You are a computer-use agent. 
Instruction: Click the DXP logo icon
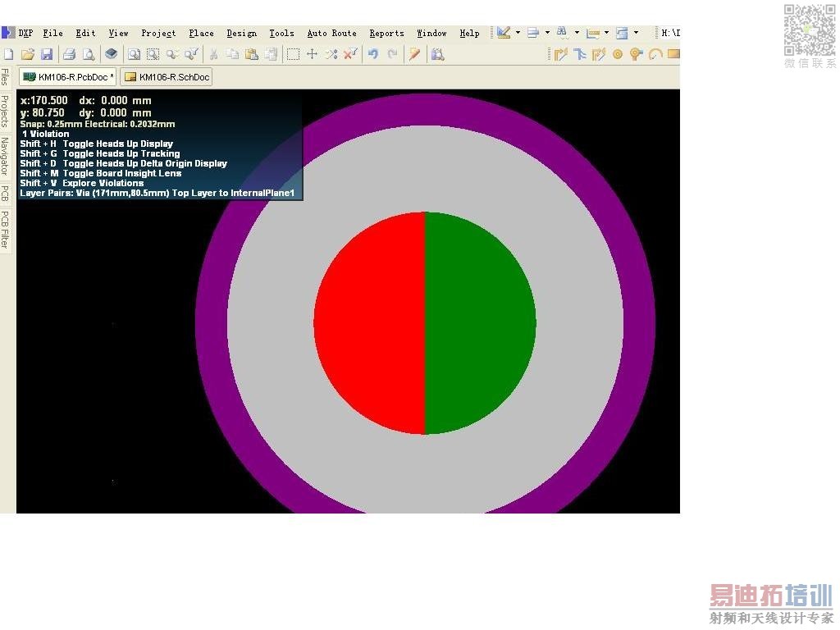click(x=8, y=33)
